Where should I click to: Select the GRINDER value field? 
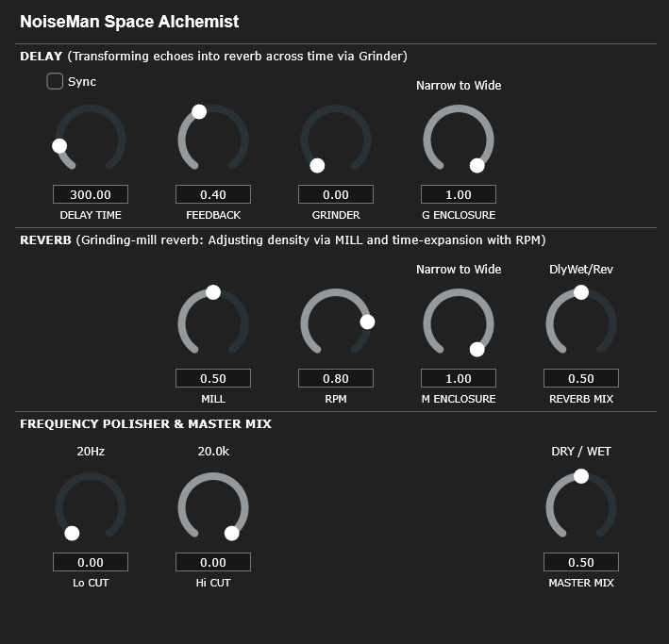[x=336, y=194]
